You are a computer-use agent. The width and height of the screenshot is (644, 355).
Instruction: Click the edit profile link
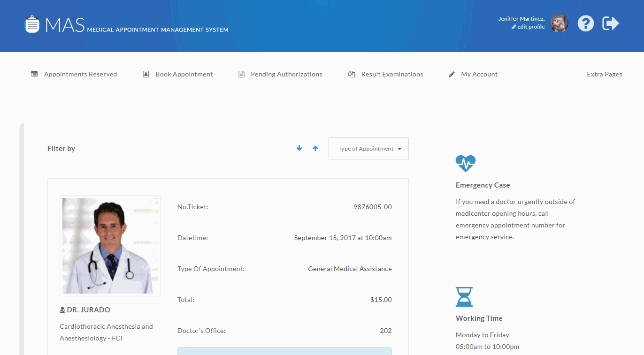point(530,27)
